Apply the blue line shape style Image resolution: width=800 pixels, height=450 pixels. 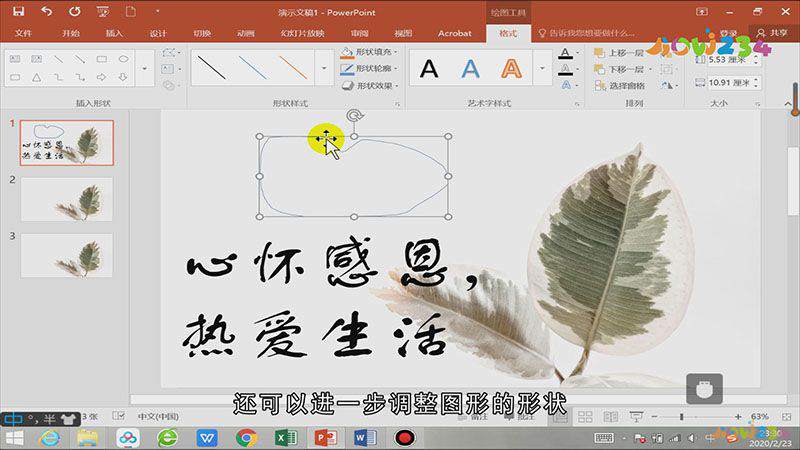[x=253, y=68]
